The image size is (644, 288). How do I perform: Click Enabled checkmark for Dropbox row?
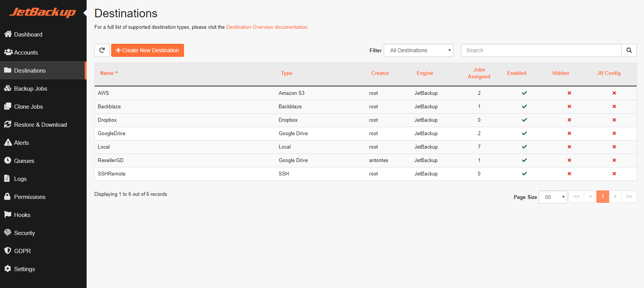click(524, 120)
